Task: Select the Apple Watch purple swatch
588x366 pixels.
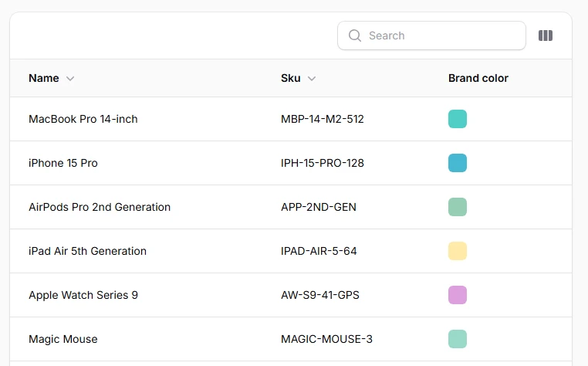Action: coord(458,295)
